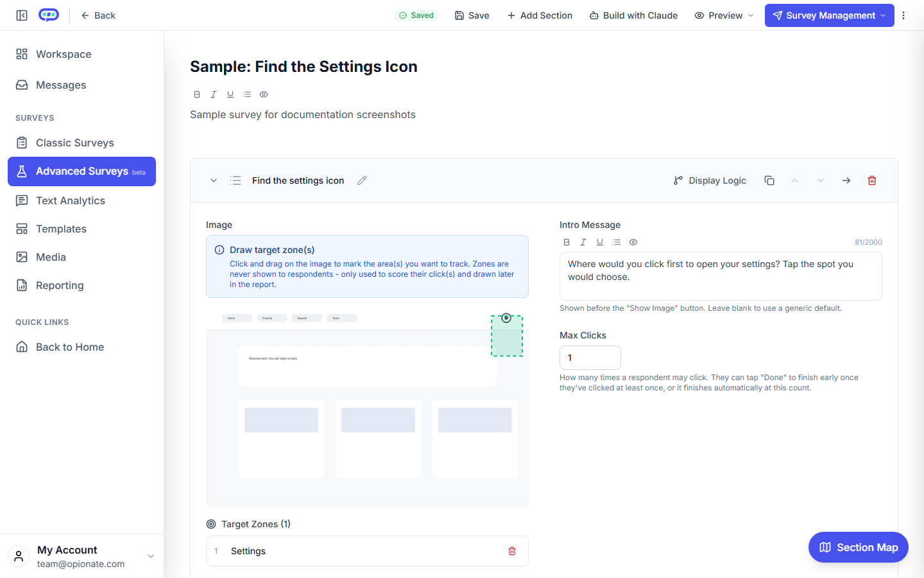Screen dimensions: 924x578
Task: Apply bold in Intro Message toolbar
Action: [x=567, y=242]
